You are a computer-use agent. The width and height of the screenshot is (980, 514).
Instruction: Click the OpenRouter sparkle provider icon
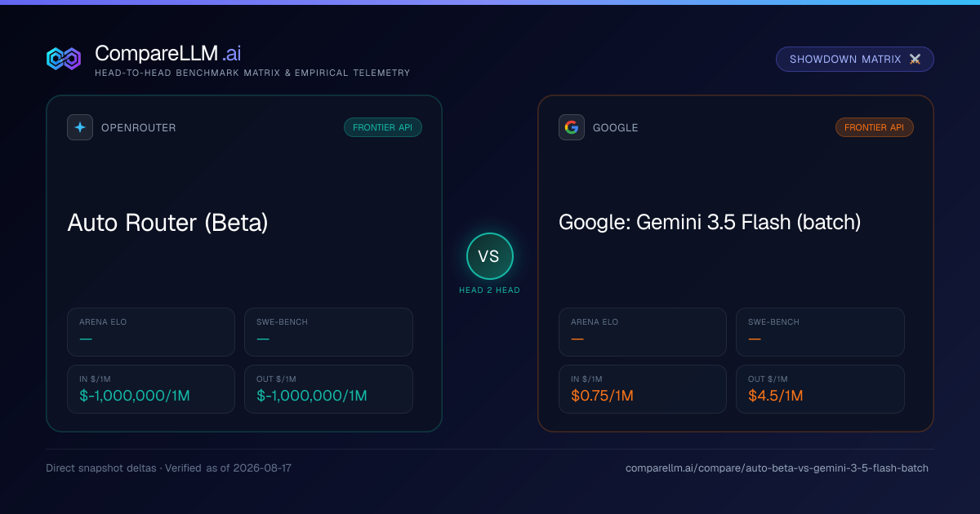pos(80,127)
